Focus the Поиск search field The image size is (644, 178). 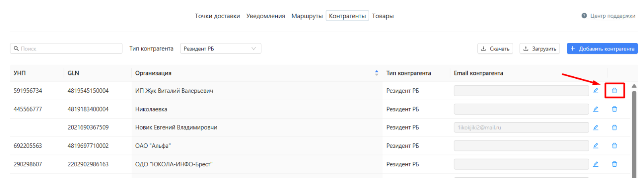[66, 48]
